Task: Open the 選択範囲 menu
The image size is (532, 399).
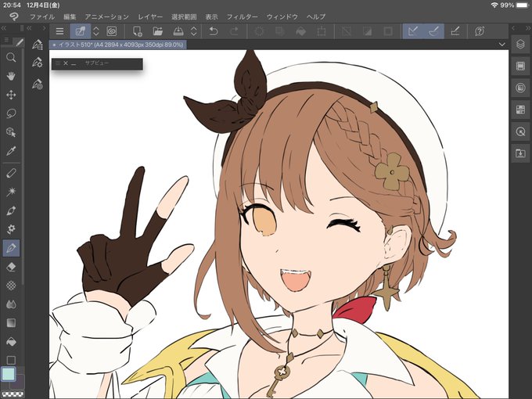Action: (x=184, y=16)
